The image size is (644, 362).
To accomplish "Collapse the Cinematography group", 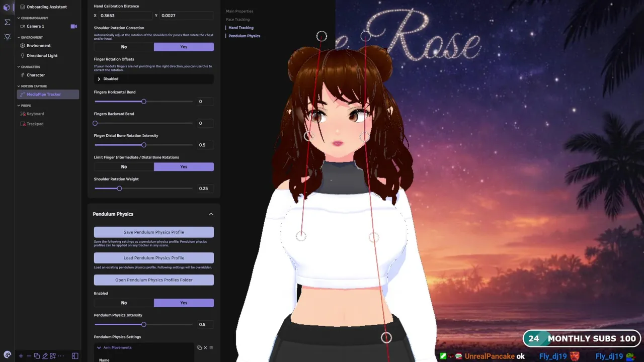I will (x=19, y=18).
